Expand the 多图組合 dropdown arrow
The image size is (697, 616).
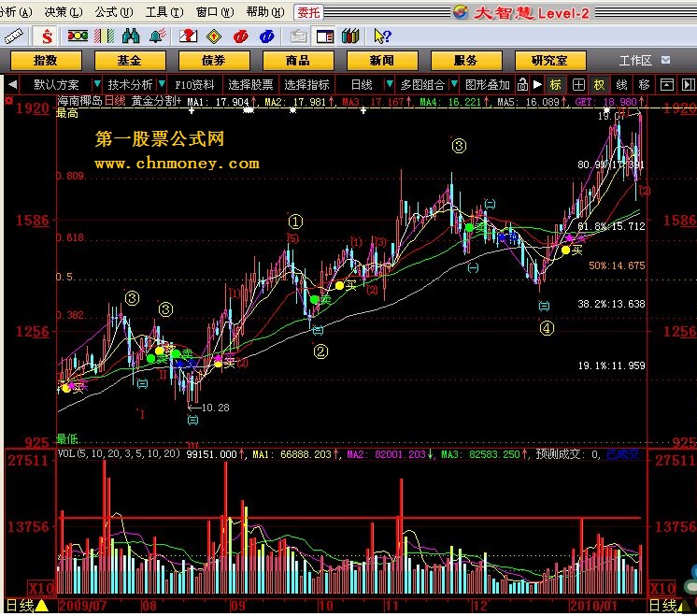(x=454, y=84)
